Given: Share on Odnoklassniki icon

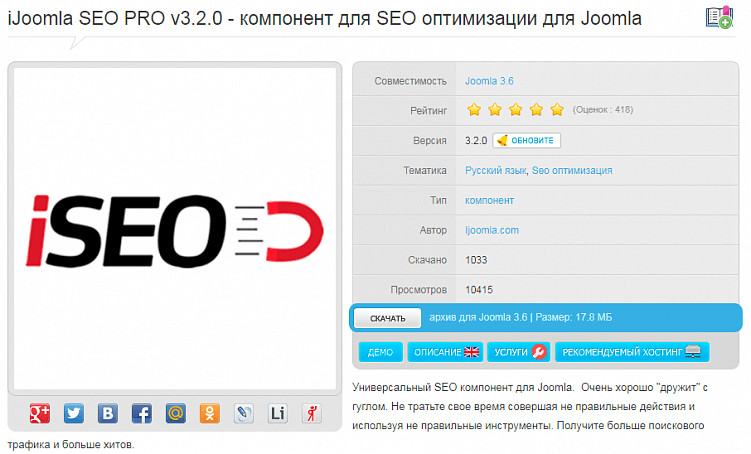Looking at the screenshot, I should [x=210, y=413].
